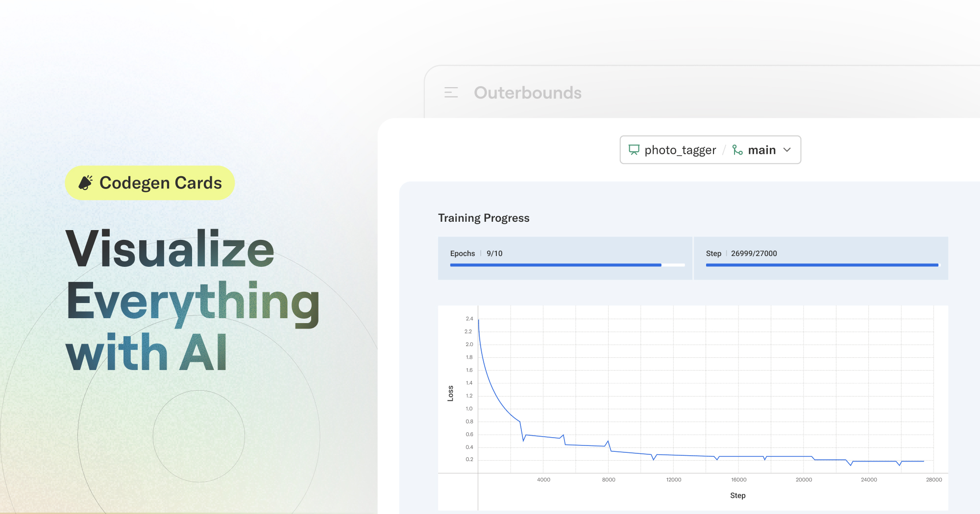Click the megaphone icon in the Codegen Cards badge
Image resolution: width=980 pixels, height=514 pixels.
[86, 183]
